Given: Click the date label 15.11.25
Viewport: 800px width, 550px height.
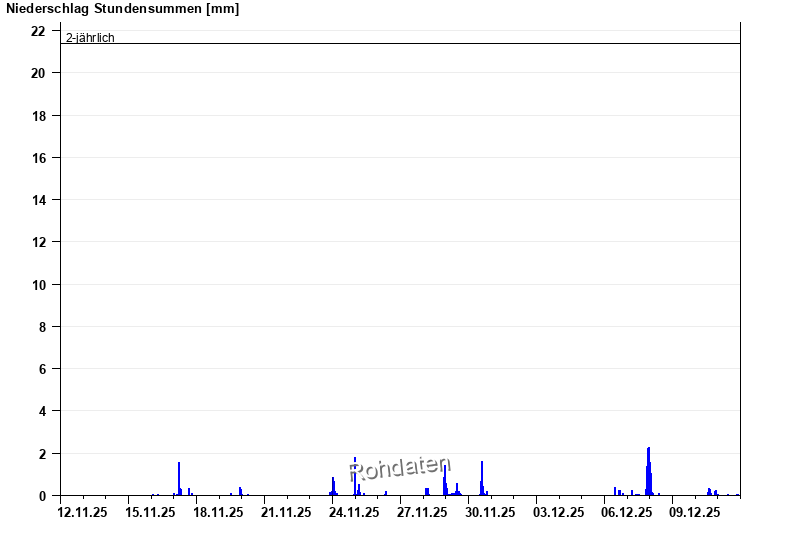Looking at the screenshot, I should [x=150, y=512].
